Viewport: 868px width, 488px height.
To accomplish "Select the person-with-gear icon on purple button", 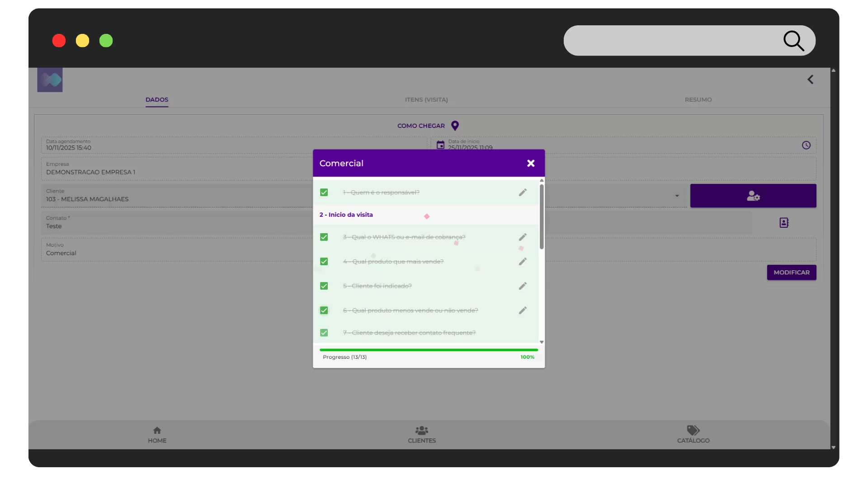I will click(x=753, y=196).
